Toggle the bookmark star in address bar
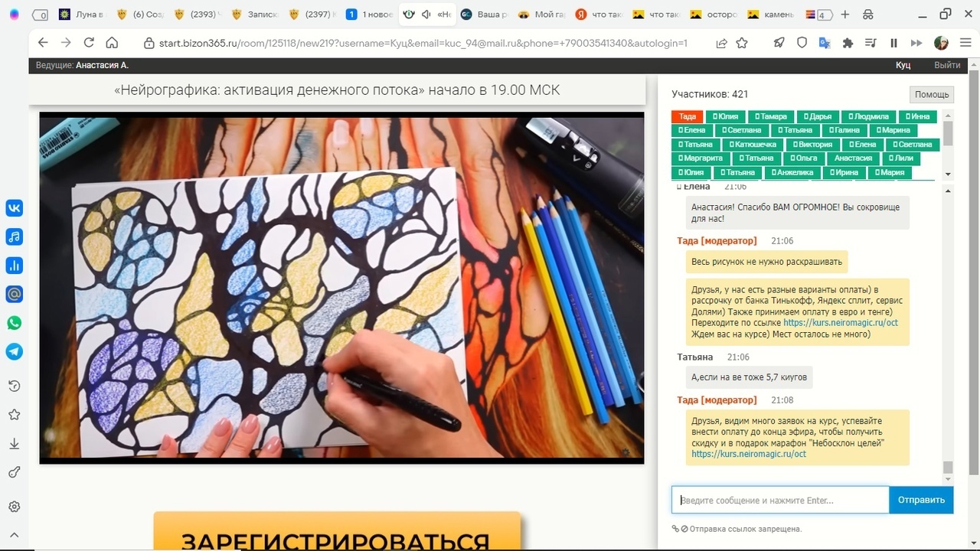980x551 pixels. 742,43
